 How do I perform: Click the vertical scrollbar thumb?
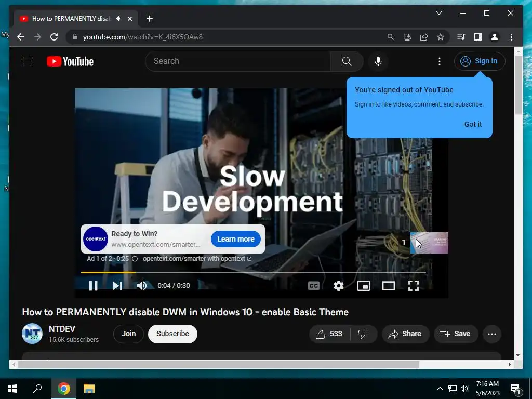[x=518, y=85]
